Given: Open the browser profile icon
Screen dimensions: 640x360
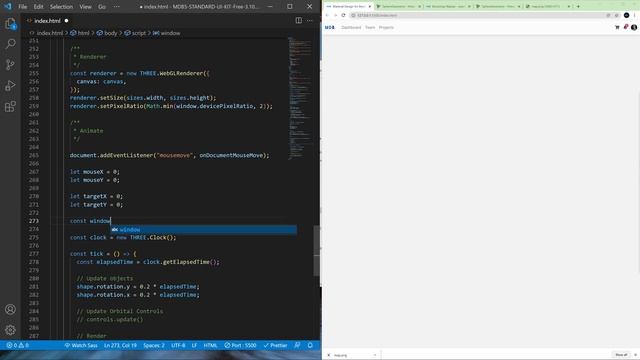Looking at the screenshot, I should (627, 15).
